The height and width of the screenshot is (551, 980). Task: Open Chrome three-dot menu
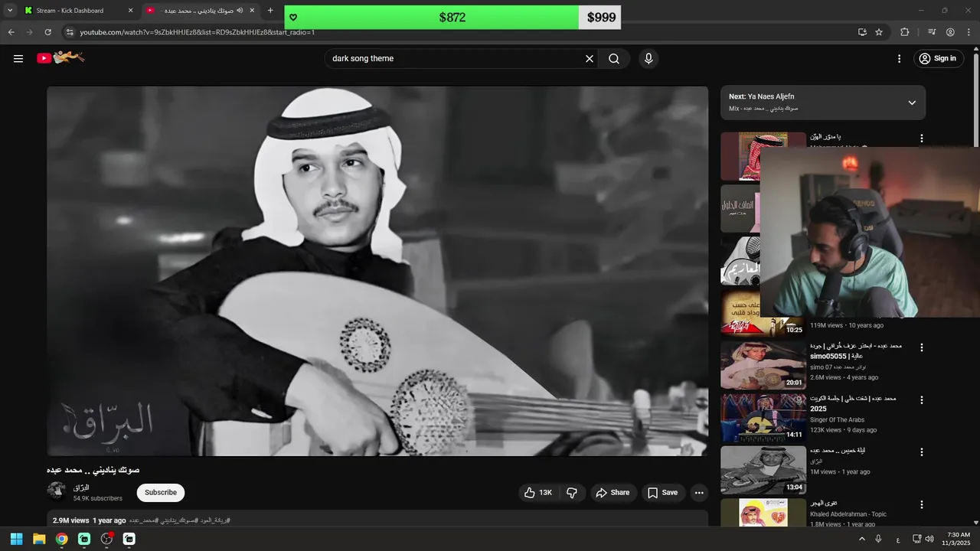[x=969, y=32]
